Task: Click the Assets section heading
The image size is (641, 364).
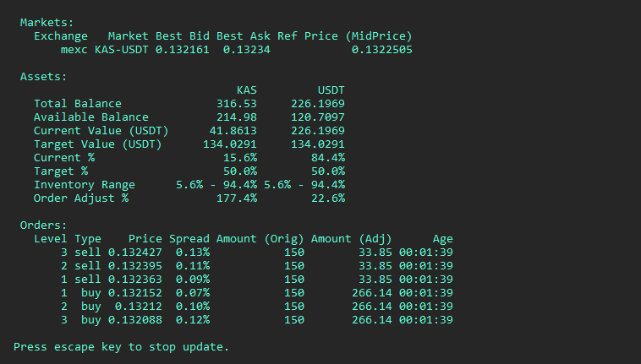Action: click(x=43, y=77)
